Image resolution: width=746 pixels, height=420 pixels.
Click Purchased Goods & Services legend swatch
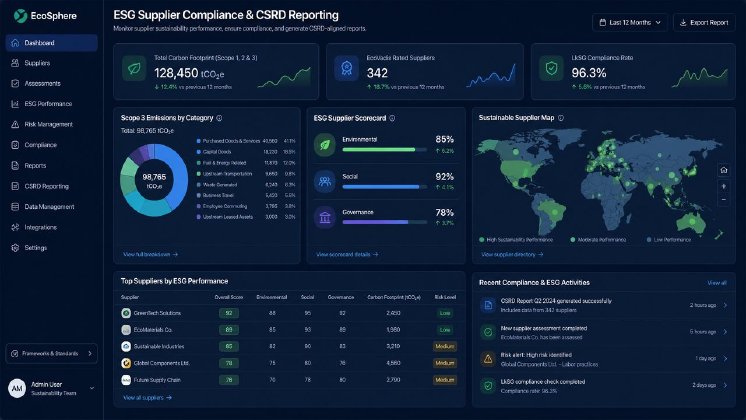[198, 141]
